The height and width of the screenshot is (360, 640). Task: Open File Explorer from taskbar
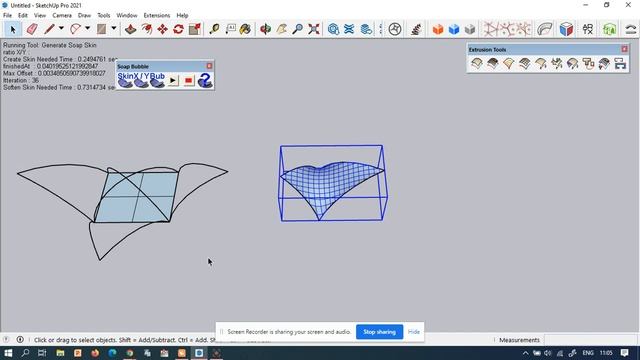(x=60, y=353)
